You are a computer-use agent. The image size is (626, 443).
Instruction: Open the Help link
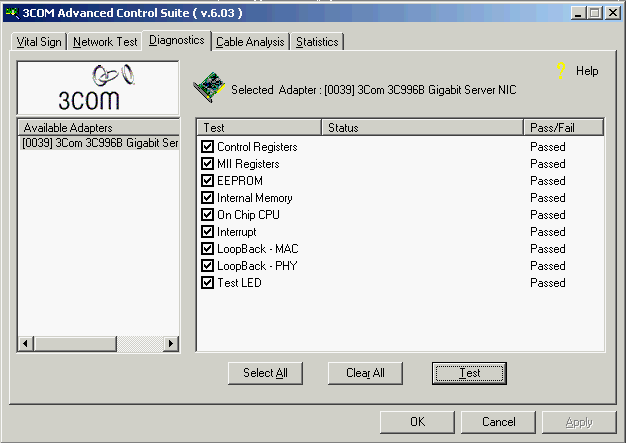click(587, 71)
